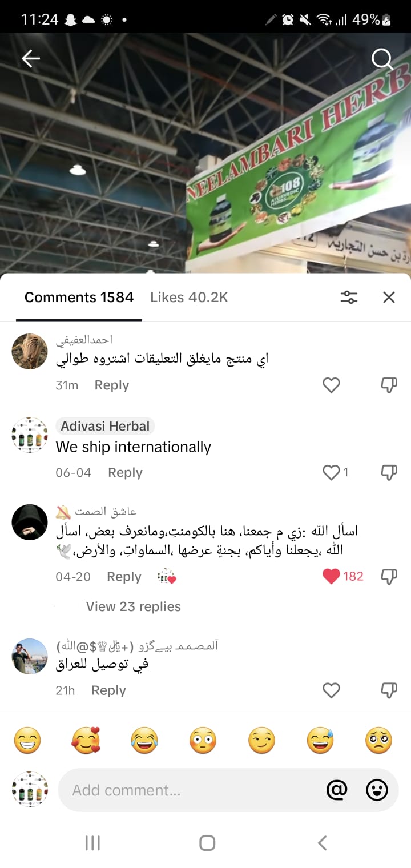Image resolution: width=411 pixels, height=868 pixels.
Task: Insert the smiling face with hearts emoji
Action: [86, 741]
